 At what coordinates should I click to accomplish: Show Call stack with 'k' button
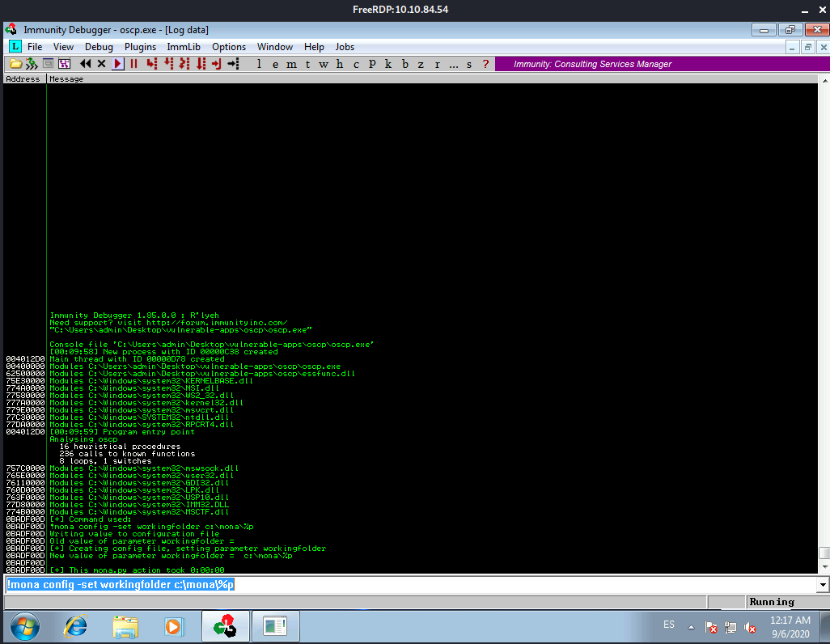pos(388,64)
